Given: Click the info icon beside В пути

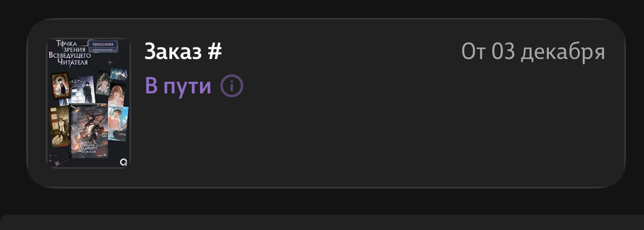Looking at the screenshot, I should 232,86.
